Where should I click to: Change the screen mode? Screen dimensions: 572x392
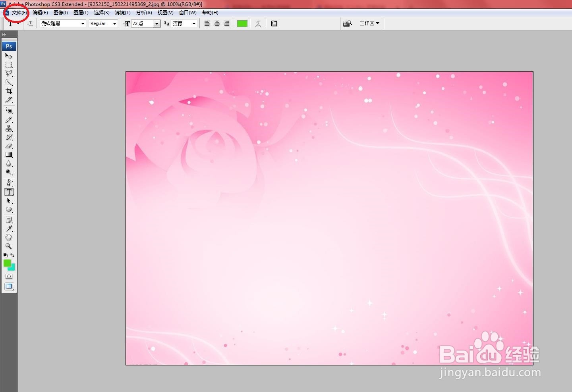coord(9,286)
